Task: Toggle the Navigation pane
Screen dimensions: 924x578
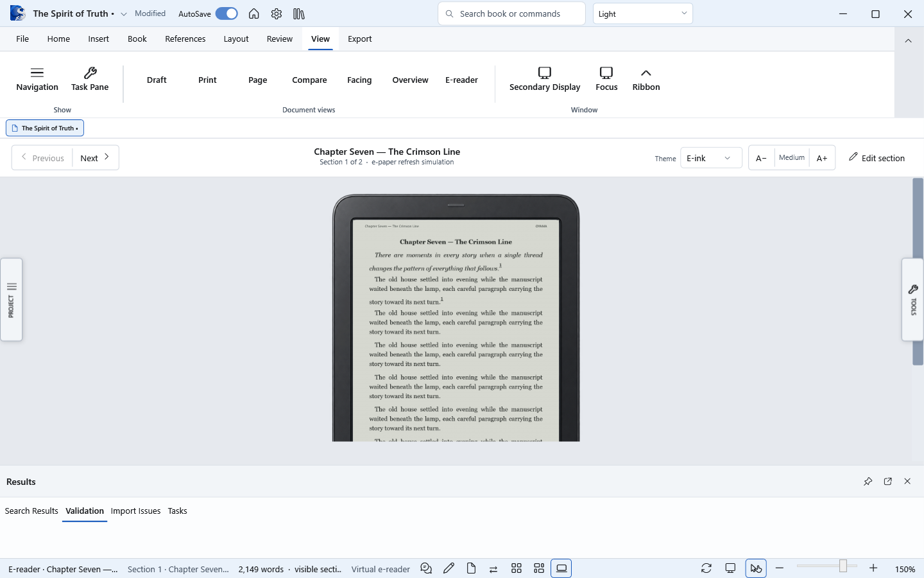Action: 37,80
